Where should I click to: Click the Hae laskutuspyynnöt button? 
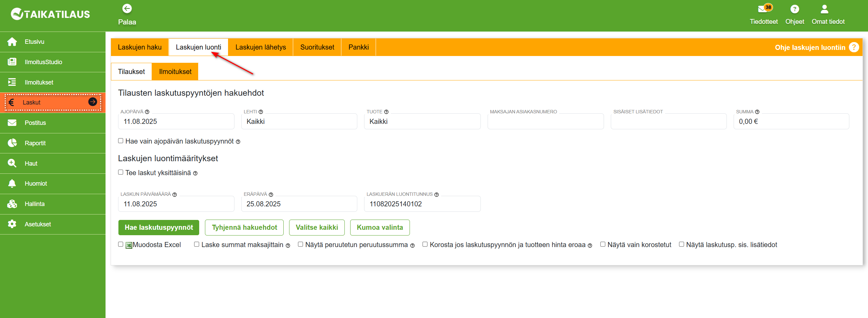coord(158,227)
